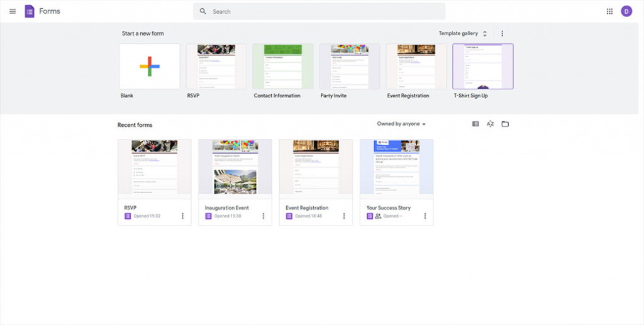Click the shared people icon on Your Success Story
Viewport: 644px width, 325px height.
tap(378, 216)
